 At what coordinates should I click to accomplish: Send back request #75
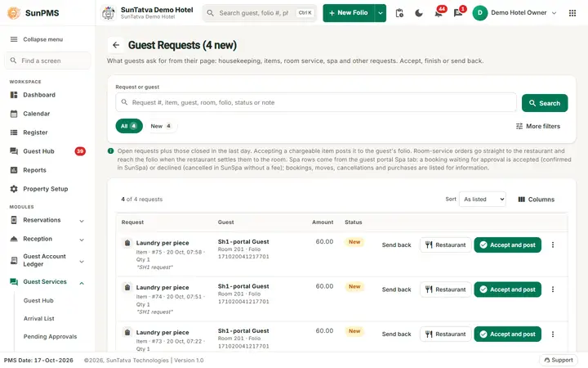396,245
